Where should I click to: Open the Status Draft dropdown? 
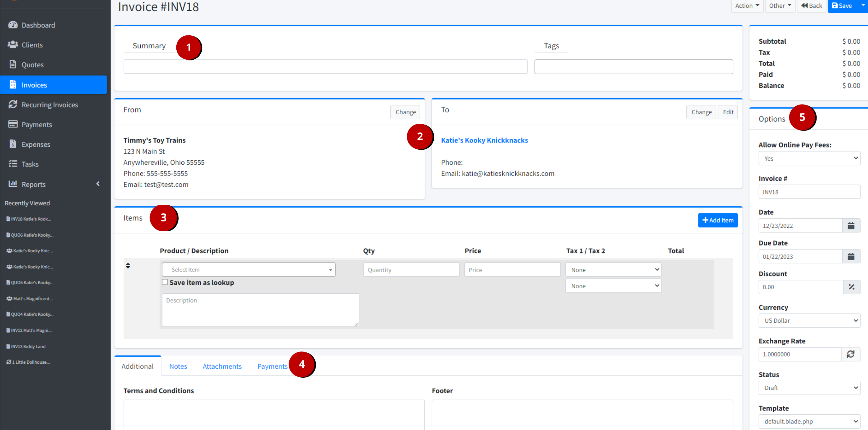pos(809,388)
